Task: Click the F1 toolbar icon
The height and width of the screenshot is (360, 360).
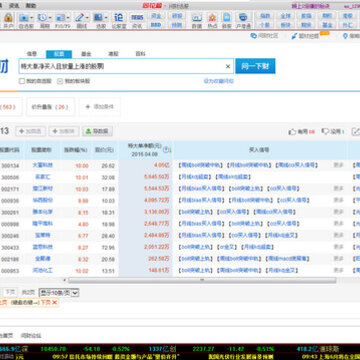Action: pyautogui.click(x=197, y=18)
